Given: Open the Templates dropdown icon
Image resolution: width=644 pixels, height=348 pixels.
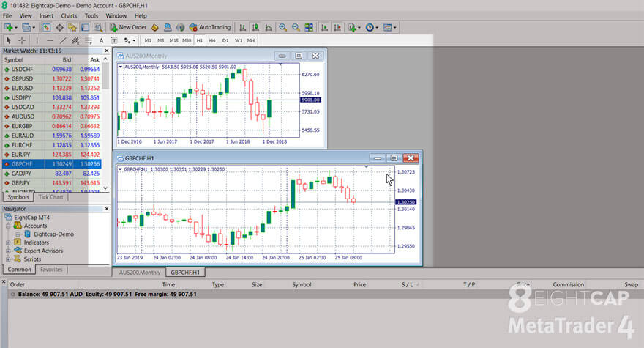Looking at the screenshot, I should pos(389,28).
